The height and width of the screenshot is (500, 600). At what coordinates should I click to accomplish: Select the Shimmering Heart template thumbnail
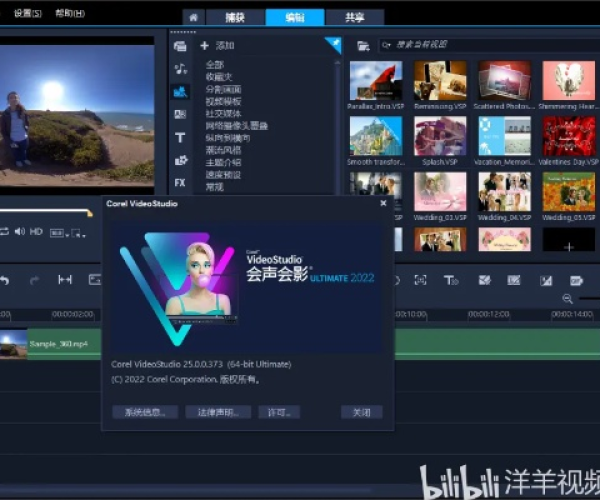[x=569, y=81]
